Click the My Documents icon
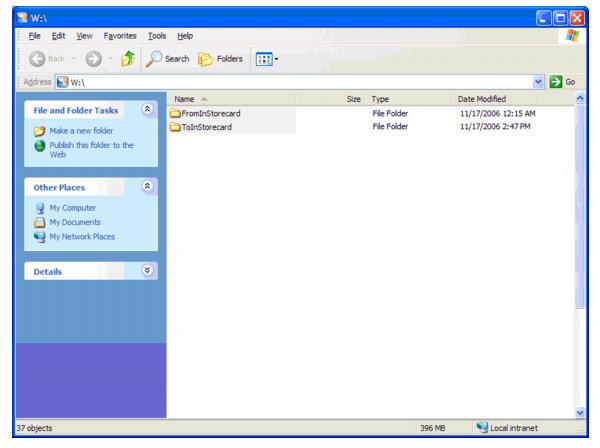The height and width of the screenshot is (448, 600). (x=39, y=222)
